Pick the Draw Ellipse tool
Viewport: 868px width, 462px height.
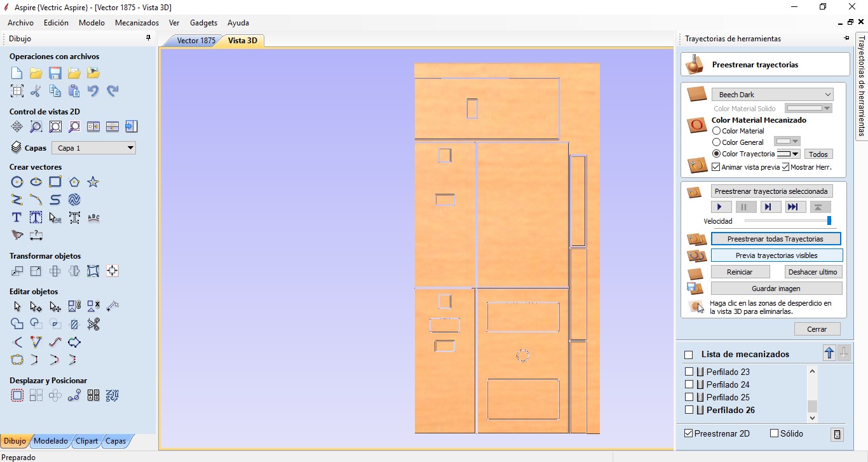coord(36,182)
